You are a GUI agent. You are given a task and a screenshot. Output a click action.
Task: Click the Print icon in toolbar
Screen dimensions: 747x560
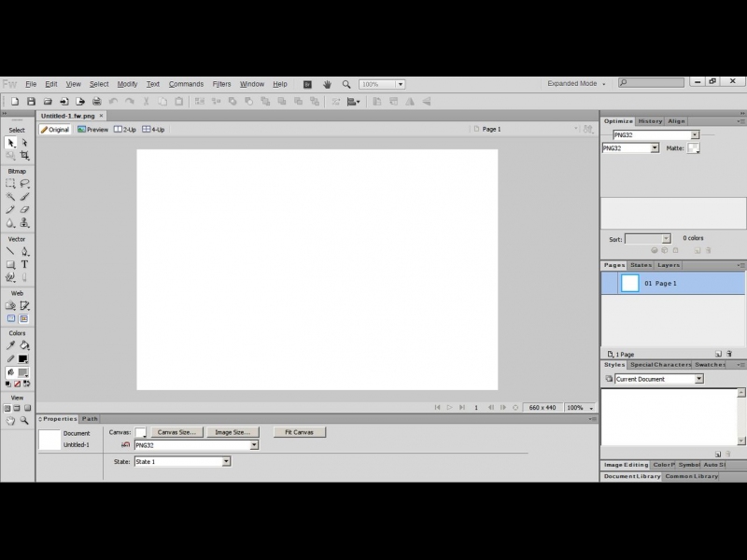click(96, 101)
